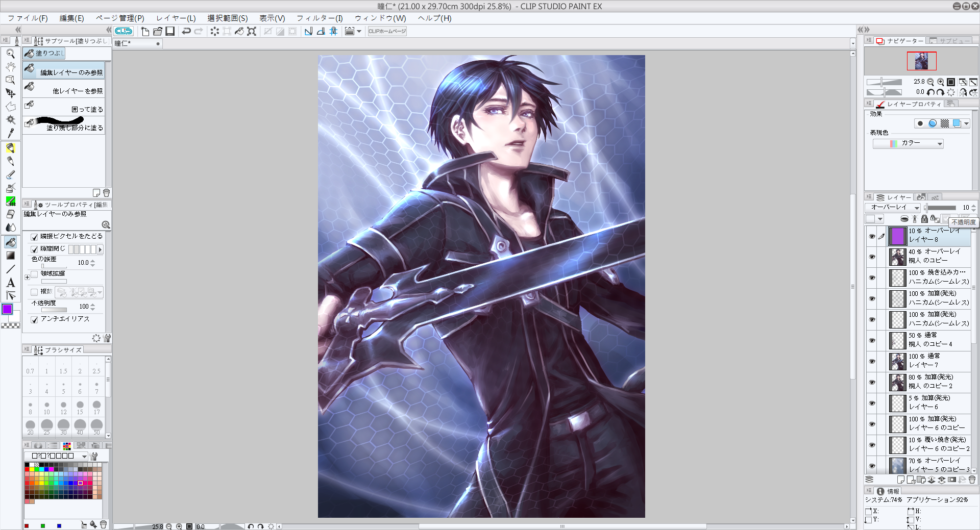Open the CLIP STUDIO launcher icon
Viewport: 980px width, 530px height.
coord(124,31)
